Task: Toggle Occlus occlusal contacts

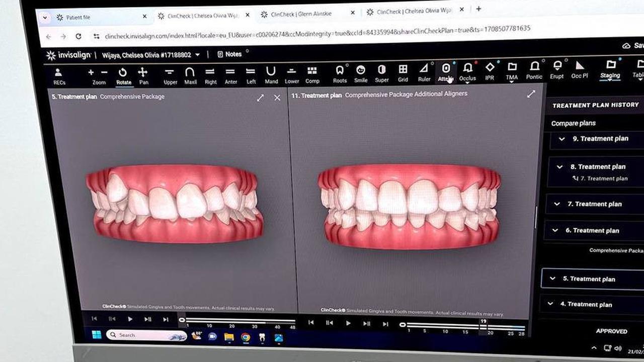Action: [467, 72]
